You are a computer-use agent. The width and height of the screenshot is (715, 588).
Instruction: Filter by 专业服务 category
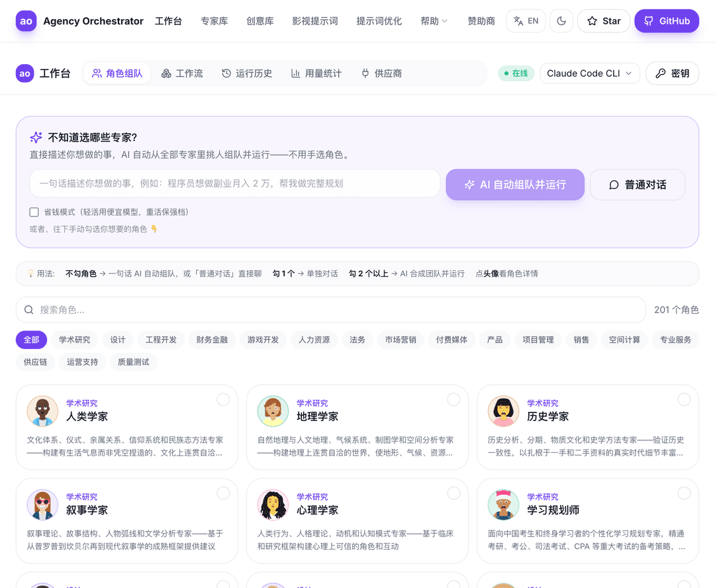675,340
